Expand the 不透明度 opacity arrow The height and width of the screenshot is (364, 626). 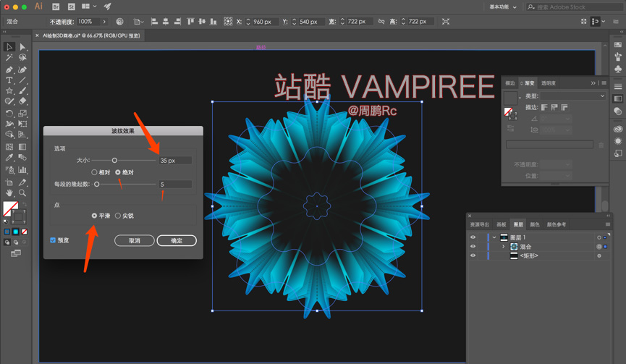coord(104,22)
